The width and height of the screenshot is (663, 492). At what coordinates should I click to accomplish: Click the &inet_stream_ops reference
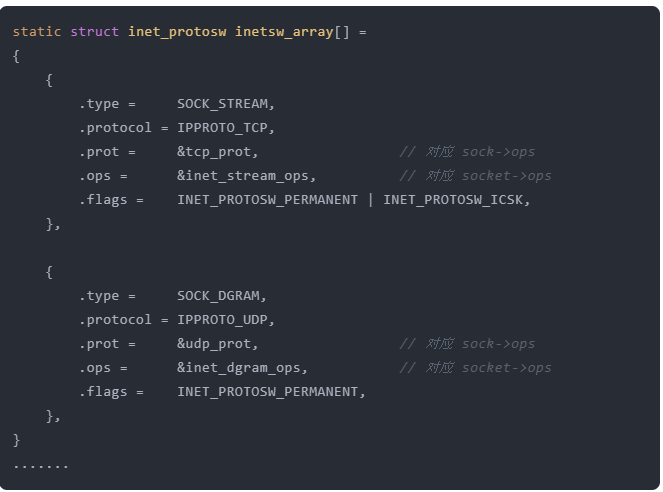click(x=246, y=176)
